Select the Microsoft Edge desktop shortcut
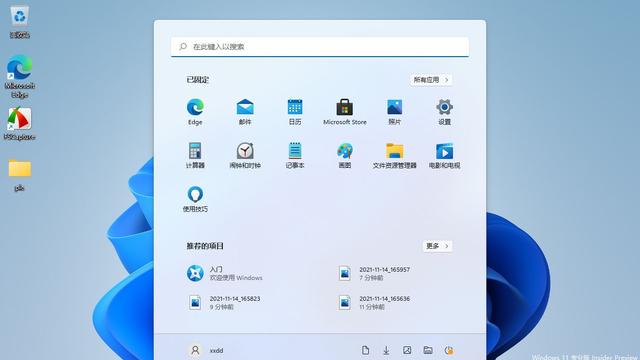640x360 pixels. click(20, 76)
